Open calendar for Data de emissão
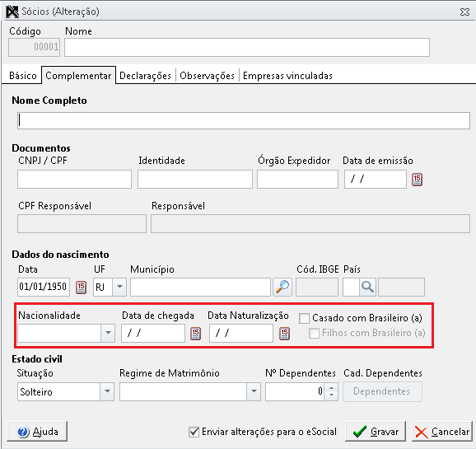The width and height of the screenshot is (476, 449). coord(417,180)
